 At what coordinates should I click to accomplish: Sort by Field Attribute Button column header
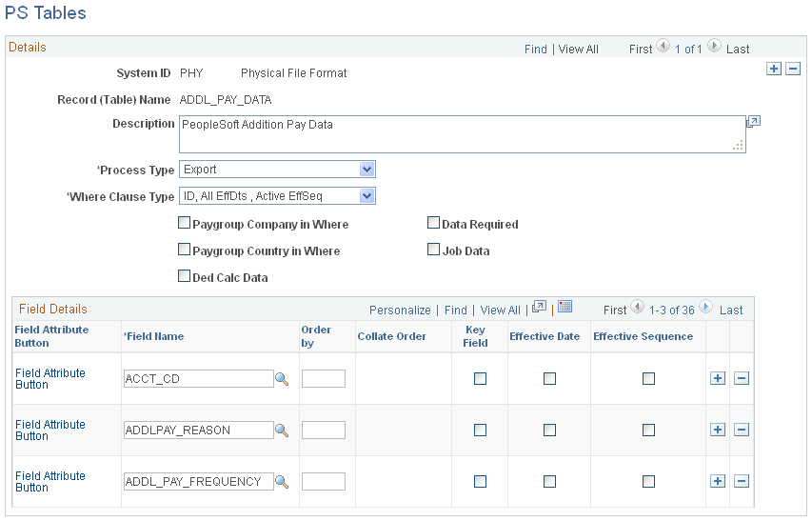pos(51,336)
